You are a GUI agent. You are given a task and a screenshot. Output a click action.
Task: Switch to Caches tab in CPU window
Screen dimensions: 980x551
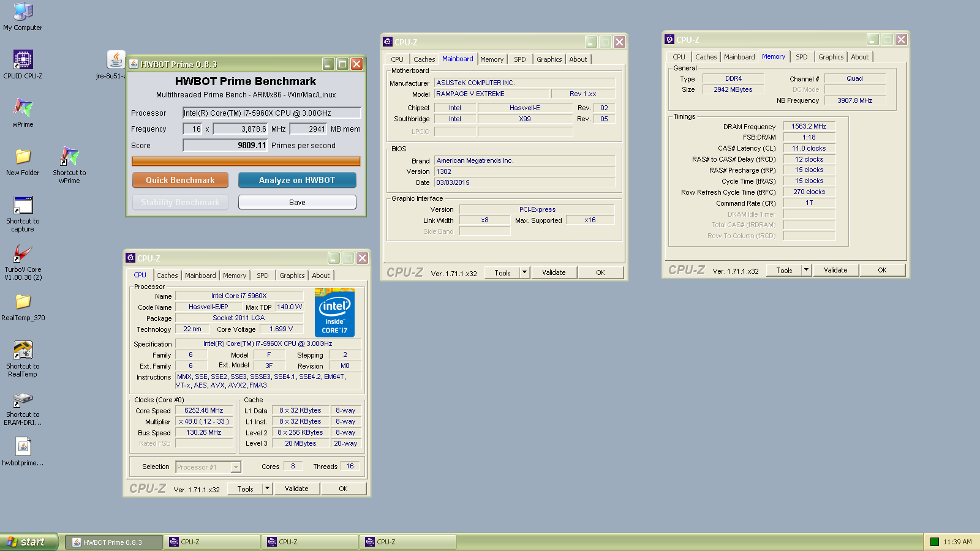(x=167, y=275)
